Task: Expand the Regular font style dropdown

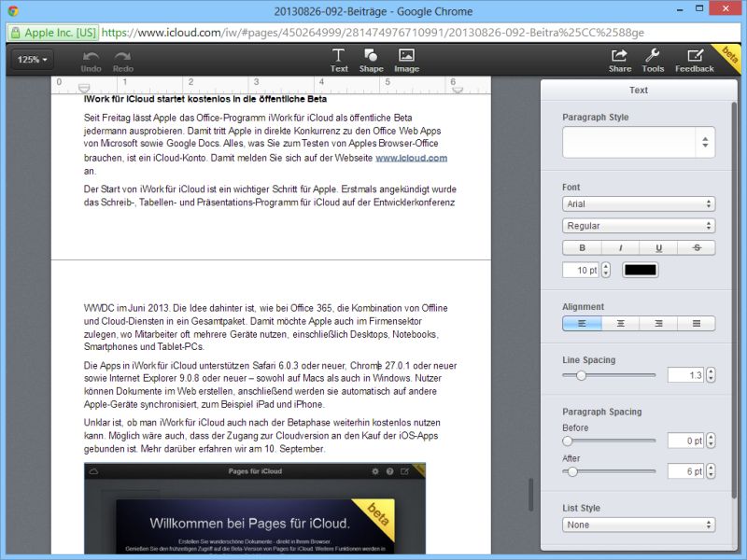Action: coord(639,226)
